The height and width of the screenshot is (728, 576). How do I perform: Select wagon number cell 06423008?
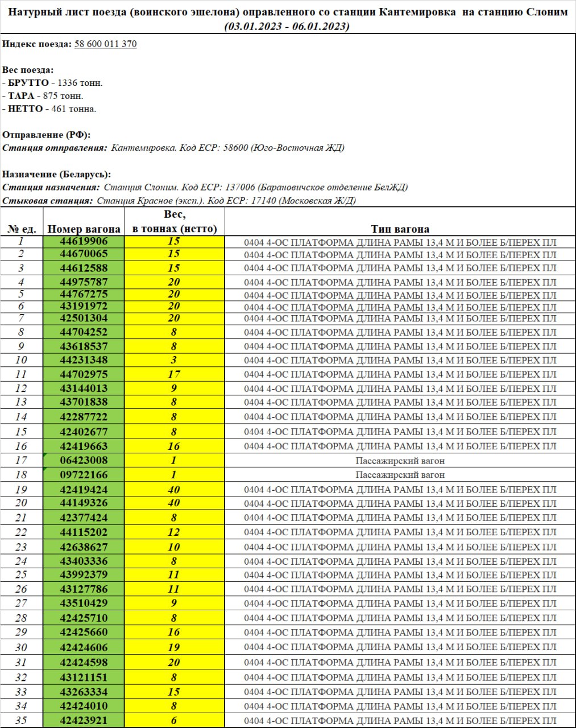84,460
